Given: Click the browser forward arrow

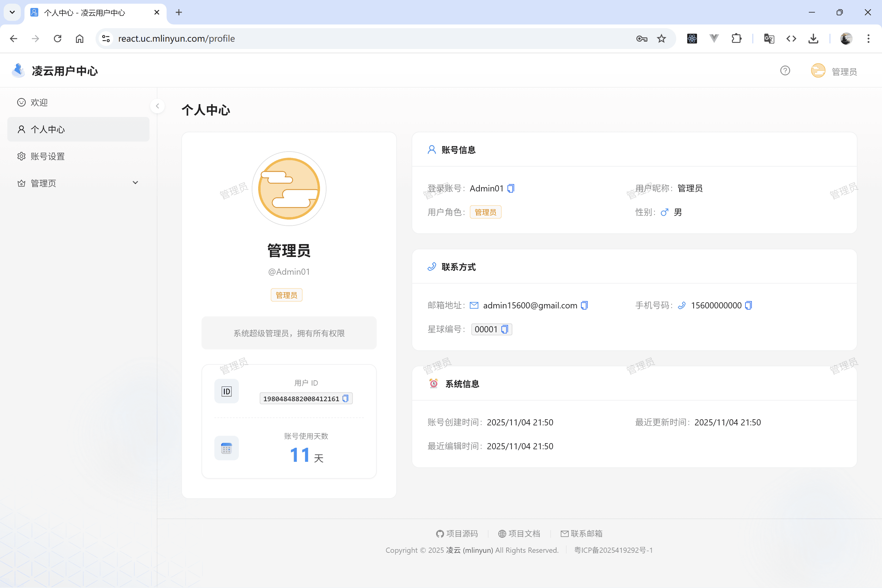Looking at the screenshot, I should 35,39.
